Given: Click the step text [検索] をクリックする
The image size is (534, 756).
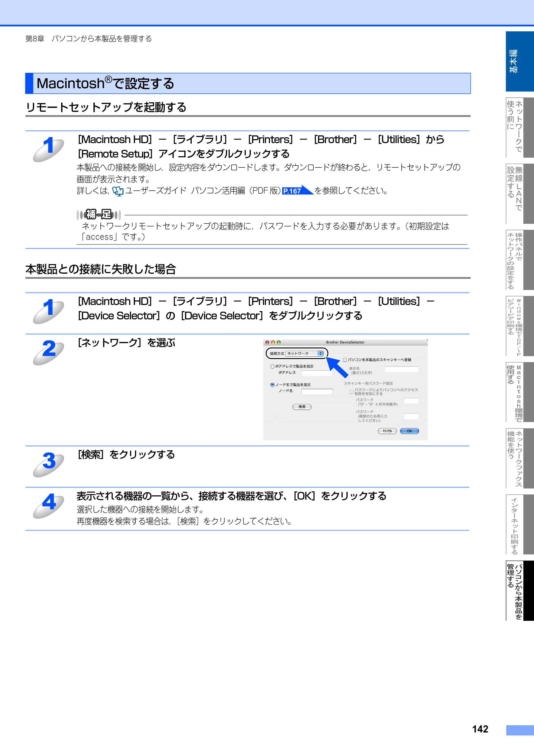Looking at the screenshot, I should (x=126, y=455).
